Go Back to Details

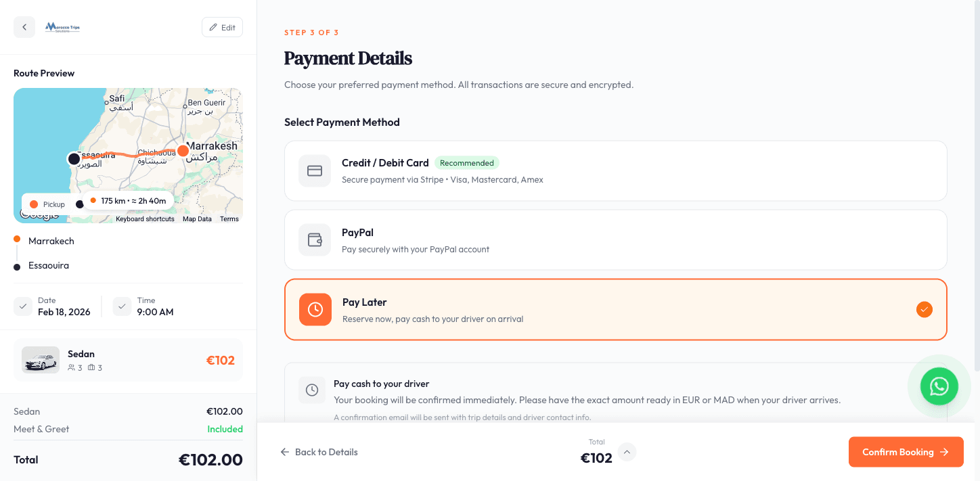319,452
